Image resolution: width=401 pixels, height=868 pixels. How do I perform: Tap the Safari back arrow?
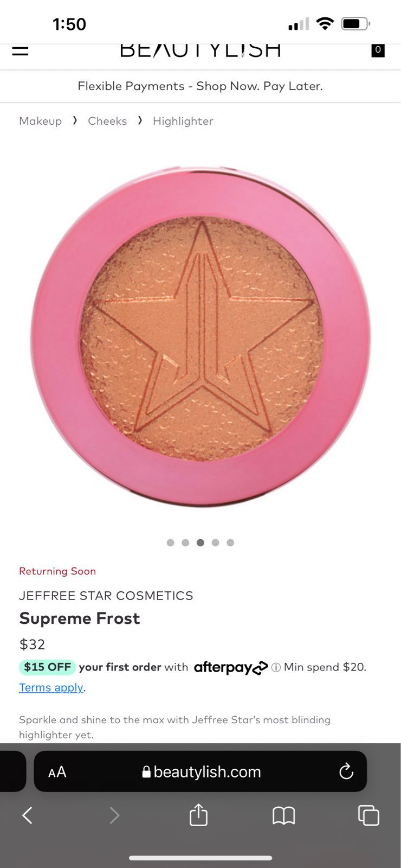click(x=27, y=815)
